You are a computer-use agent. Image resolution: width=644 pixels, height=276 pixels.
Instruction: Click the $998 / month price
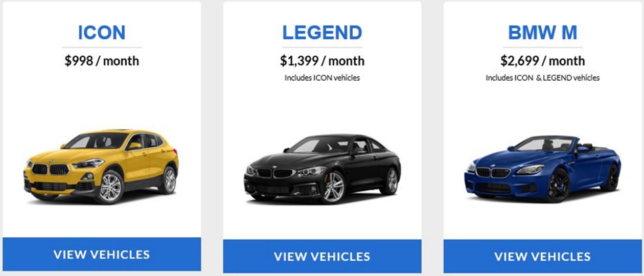(102, 61)
